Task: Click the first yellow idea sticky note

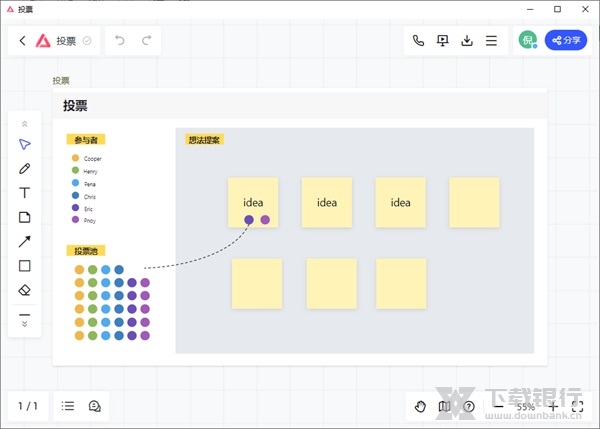Action: coord(253,200)
